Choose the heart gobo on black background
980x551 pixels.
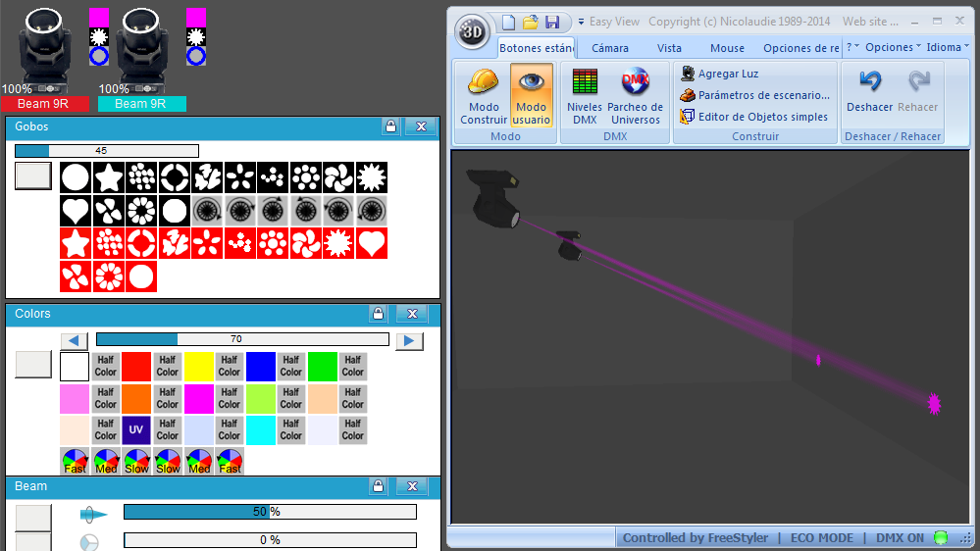[75, 211]
